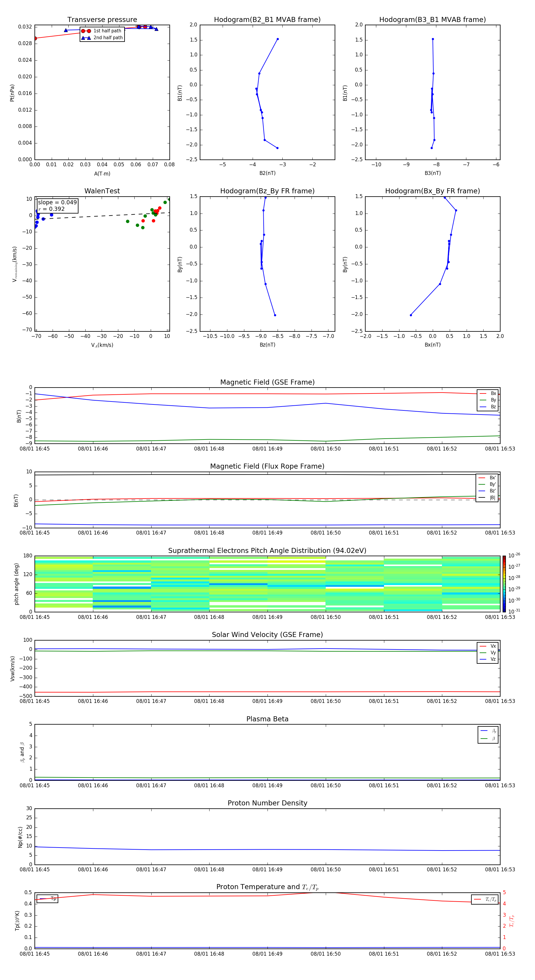
Task: Select the "Hodogram(Bx_By FR frame)" title
Action: pos(432,191)
